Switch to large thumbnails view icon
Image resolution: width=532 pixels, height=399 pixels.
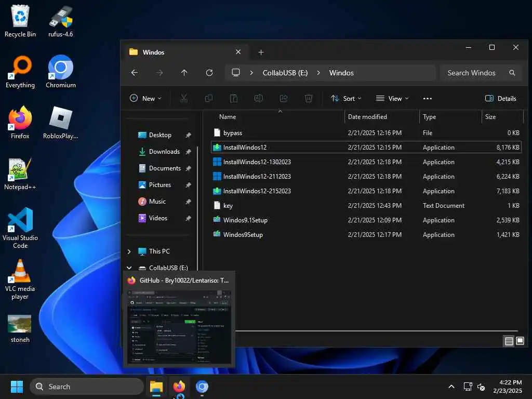pyautogui.click(x=520, y=341)
